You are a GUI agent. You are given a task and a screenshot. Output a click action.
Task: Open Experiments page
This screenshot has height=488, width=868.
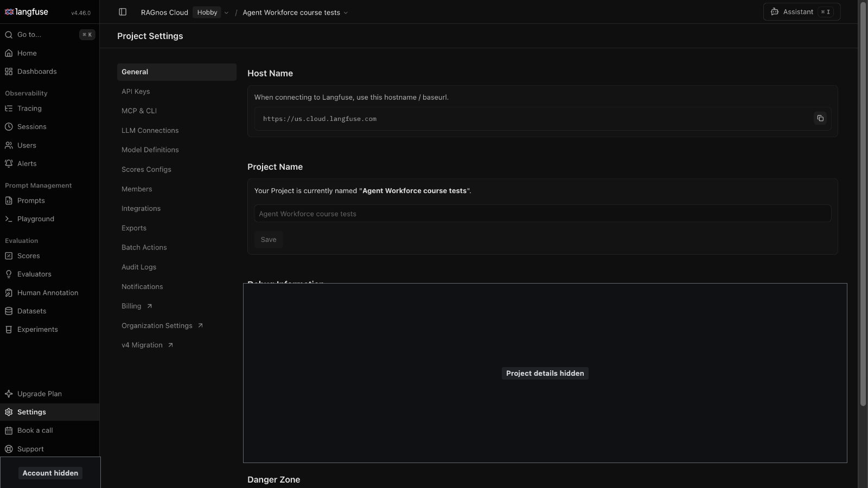49,330
